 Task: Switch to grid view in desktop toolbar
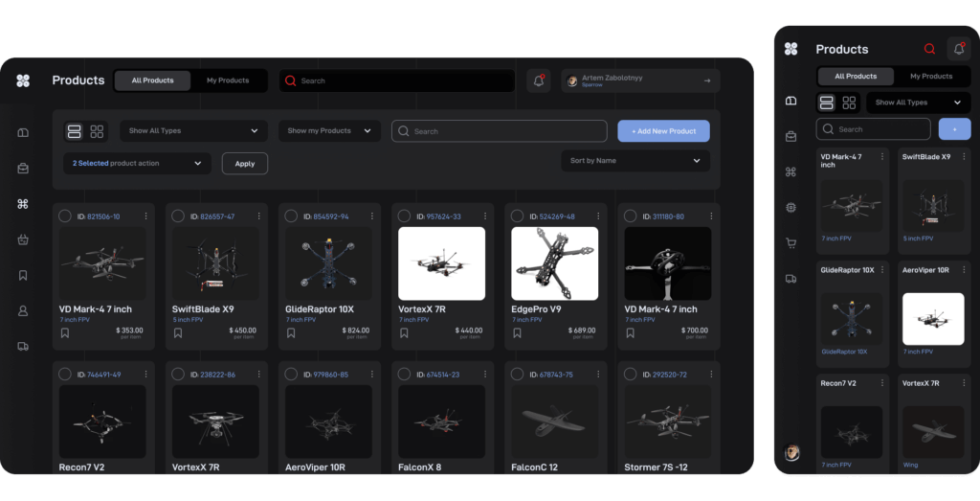click(97, 131)
